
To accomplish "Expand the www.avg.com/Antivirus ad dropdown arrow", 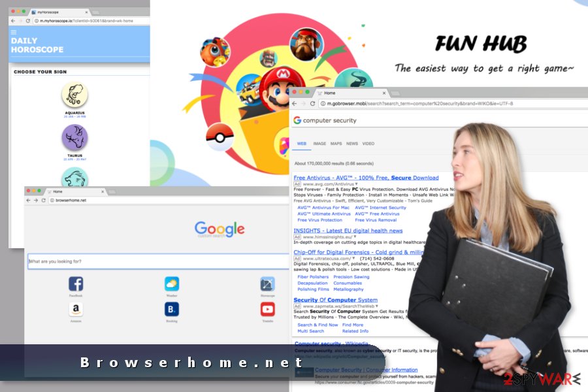I will (x=356, y=184).
